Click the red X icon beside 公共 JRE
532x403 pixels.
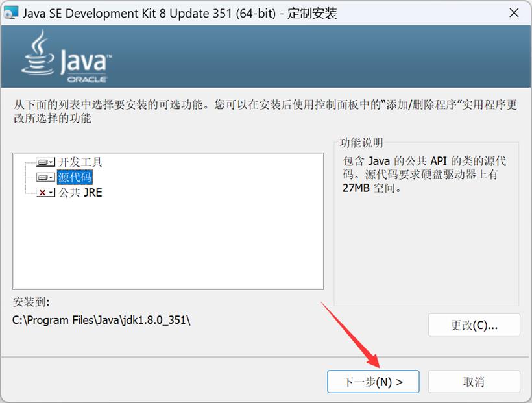click(42, 193)
